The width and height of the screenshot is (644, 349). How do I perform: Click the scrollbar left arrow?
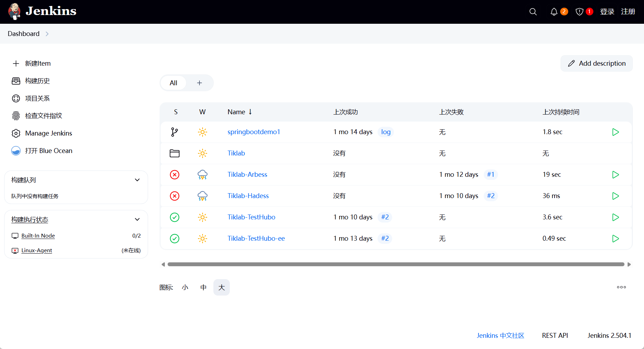163,264
